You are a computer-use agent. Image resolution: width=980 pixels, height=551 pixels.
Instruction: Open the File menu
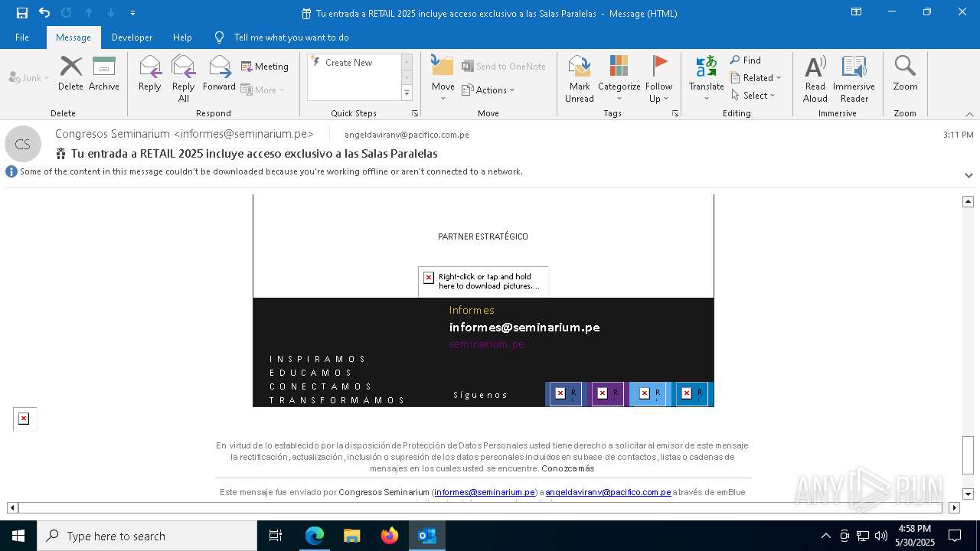[22, 37]
